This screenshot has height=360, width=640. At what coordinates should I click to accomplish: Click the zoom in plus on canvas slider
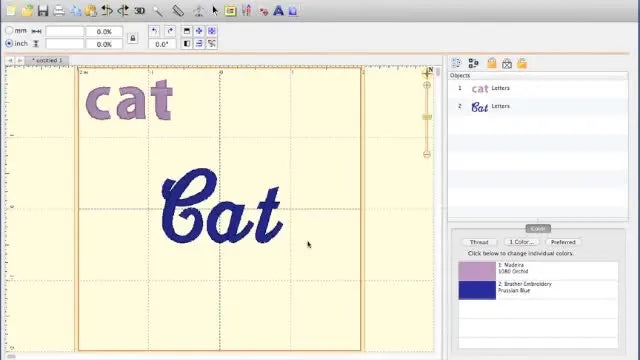[427, 85]
